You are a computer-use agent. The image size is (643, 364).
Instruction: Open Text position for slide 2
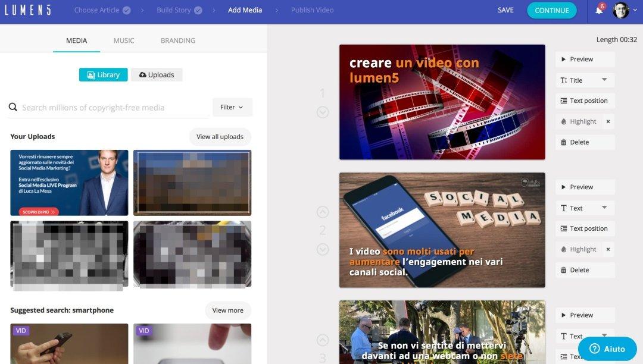click(585, 228)
